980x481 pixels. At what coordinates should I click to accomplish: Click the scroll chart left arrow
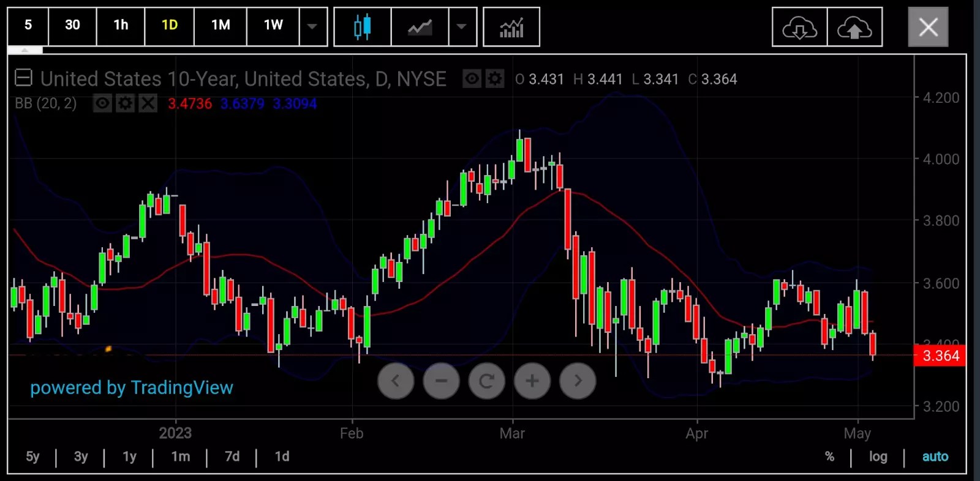[396, 381]
